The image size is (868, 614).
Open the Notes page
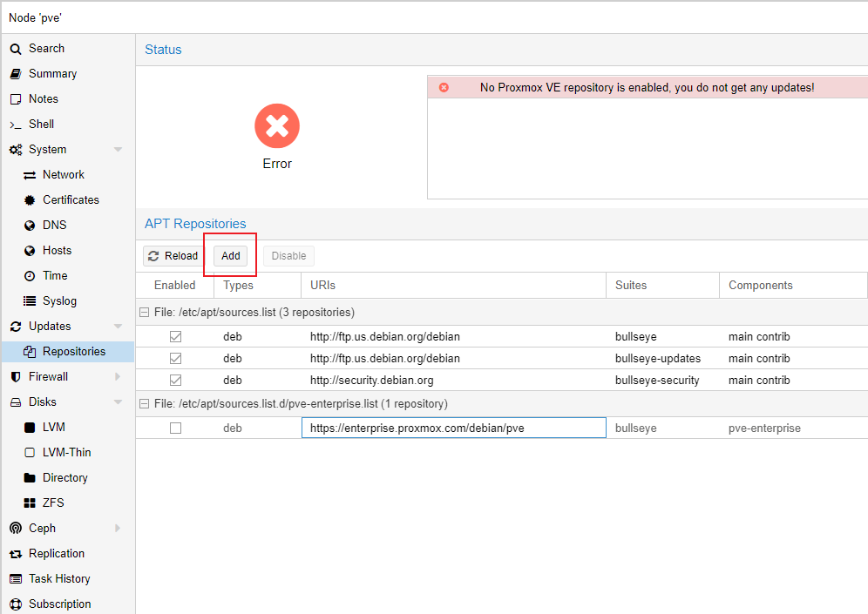tap(67, 99)
